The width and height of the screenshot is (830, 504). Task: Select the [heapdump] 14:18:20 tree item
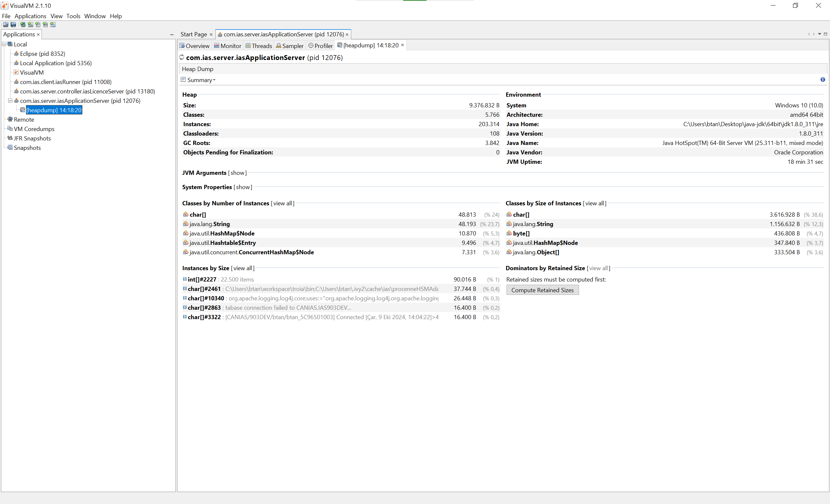coord(54,110)
